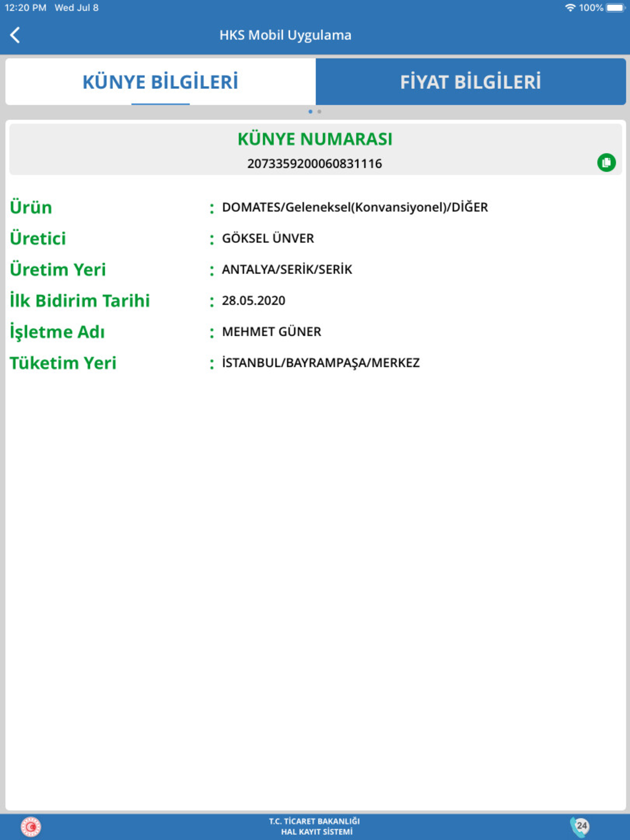Open the 24-hour phone support icon
The height and width of the screenshot is (840, 630).
point(580,827)
